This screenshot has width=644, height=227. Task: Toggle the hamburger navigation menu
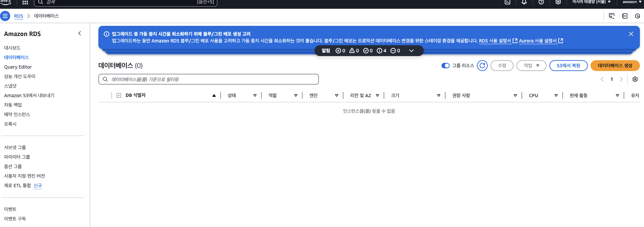pos(5,16)
